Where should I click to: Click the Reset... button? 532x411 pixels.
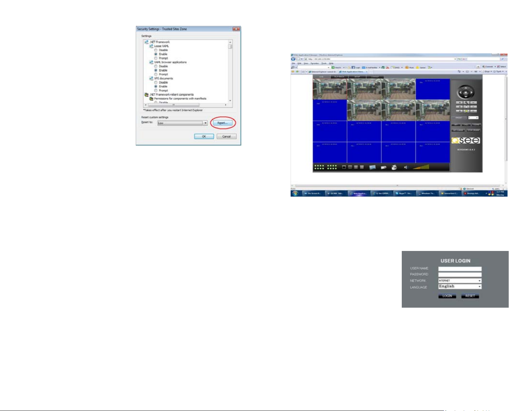[x=223, y=123]
